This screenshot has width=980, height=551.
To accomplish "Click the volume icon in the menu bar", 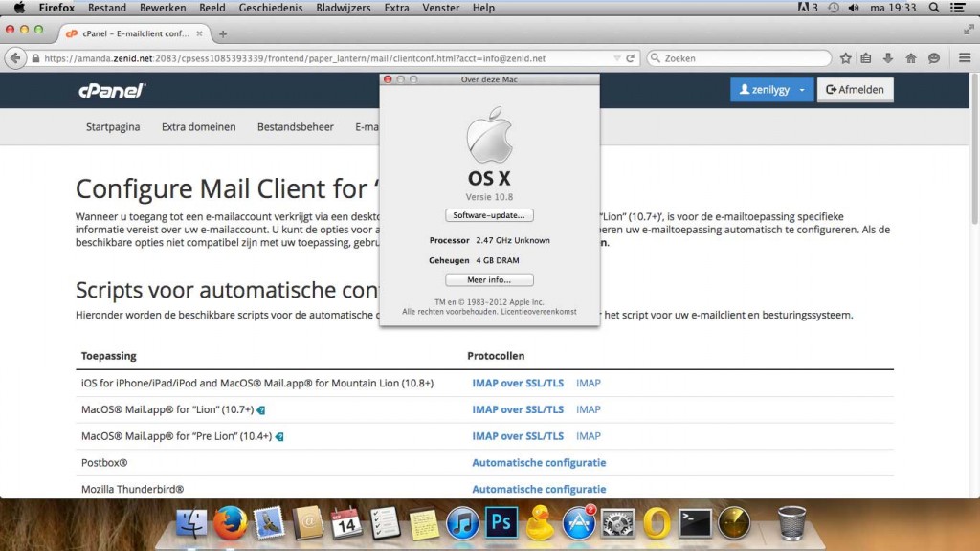I will coord(854,8).
